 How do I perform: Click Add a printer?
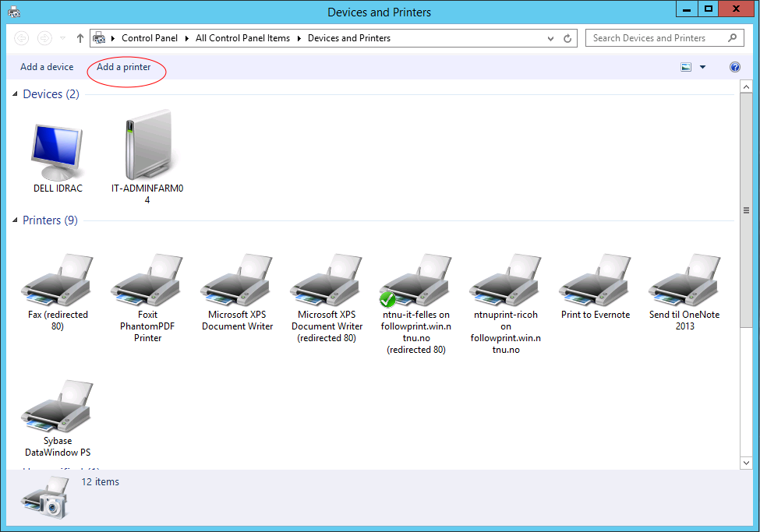pos(124,67)
